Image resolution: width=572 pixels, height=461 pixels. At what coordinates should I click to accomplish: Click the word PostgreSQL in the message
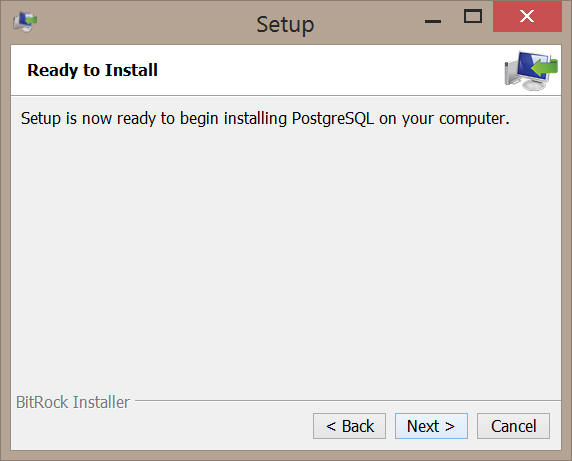[333, 119]
